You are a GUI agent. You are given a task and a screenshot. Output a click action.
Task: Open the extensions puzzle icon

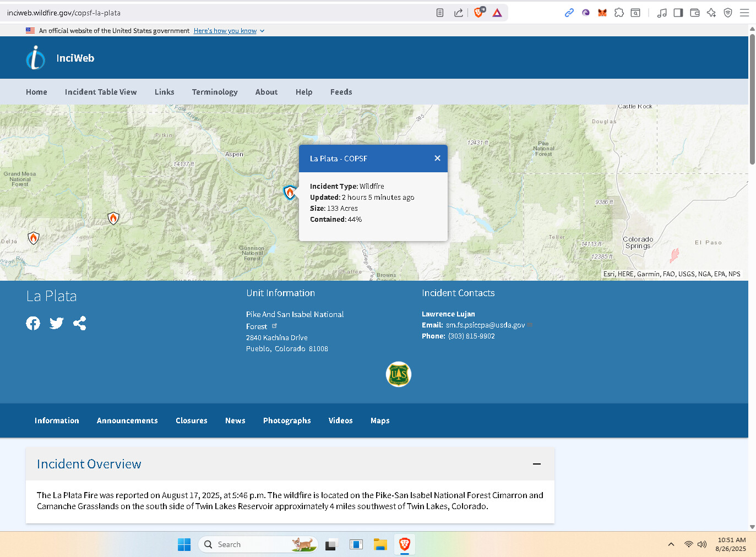coord(619,13)
